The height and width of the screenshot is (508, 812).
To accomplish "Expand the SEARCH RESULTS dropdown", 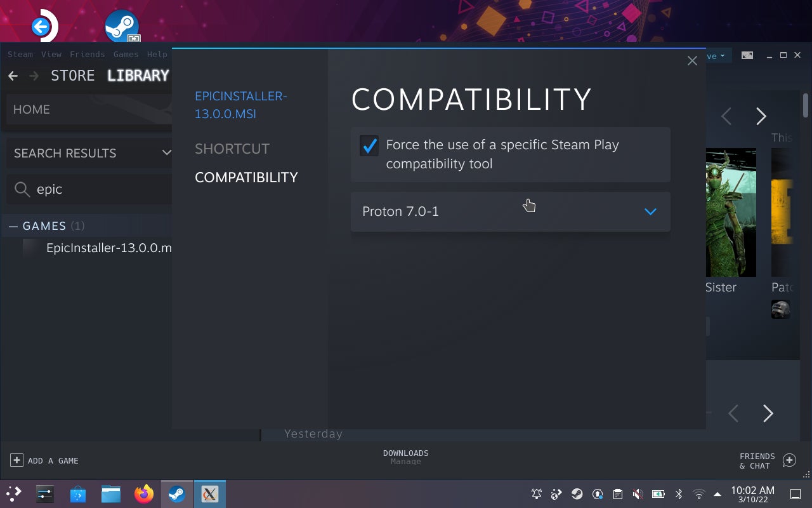I will (166, 153).
